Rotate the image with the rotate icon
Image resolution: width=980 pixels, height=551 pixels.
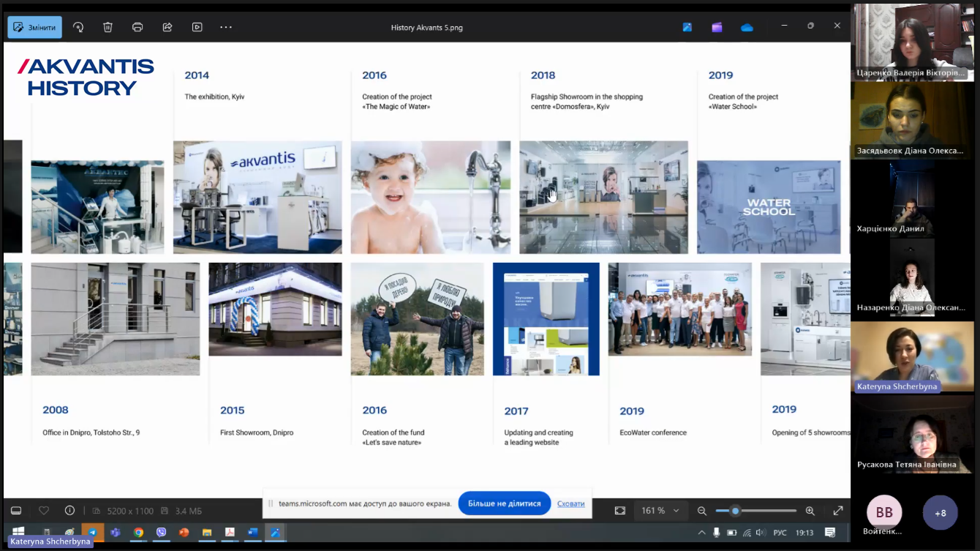(78, 27)
